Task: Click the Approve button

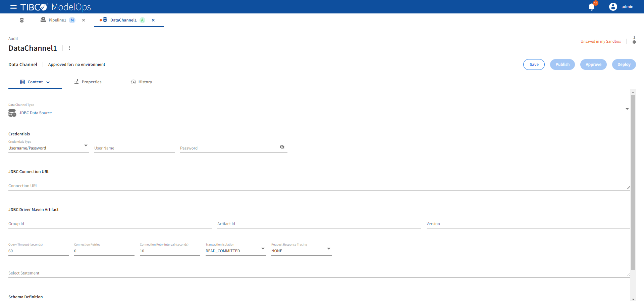Action: tap(593, 64)
